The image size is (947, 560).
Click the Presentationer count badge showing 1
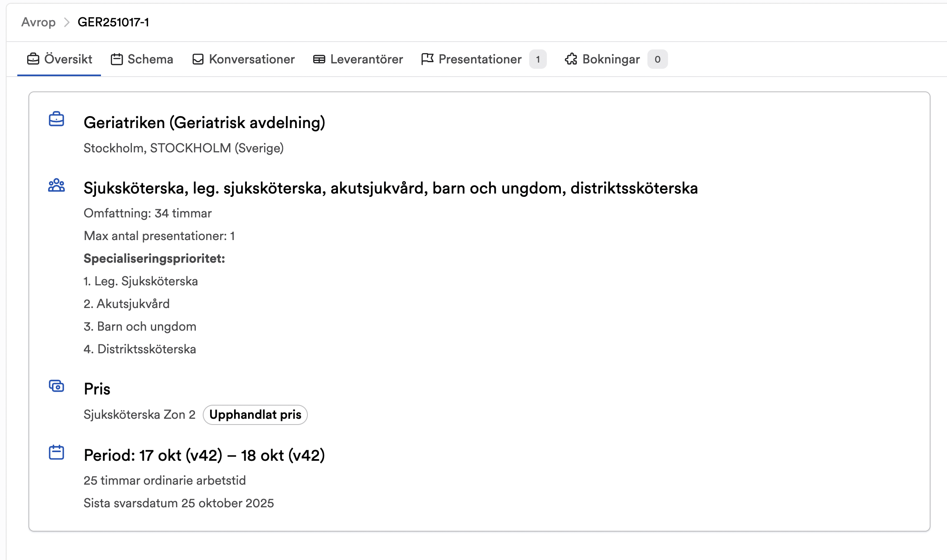point(538,59)
